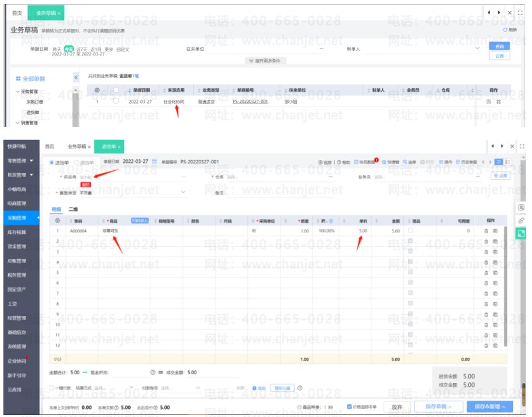Open the 快捷键 shortcuts item
The width and height of the screenshot is (532, 417).
[390, 163]
